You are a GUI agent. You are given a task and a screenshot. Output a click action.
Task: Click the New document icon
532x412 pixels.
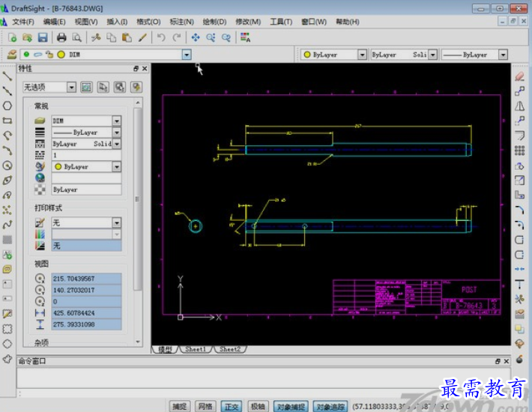coord(12,37)
